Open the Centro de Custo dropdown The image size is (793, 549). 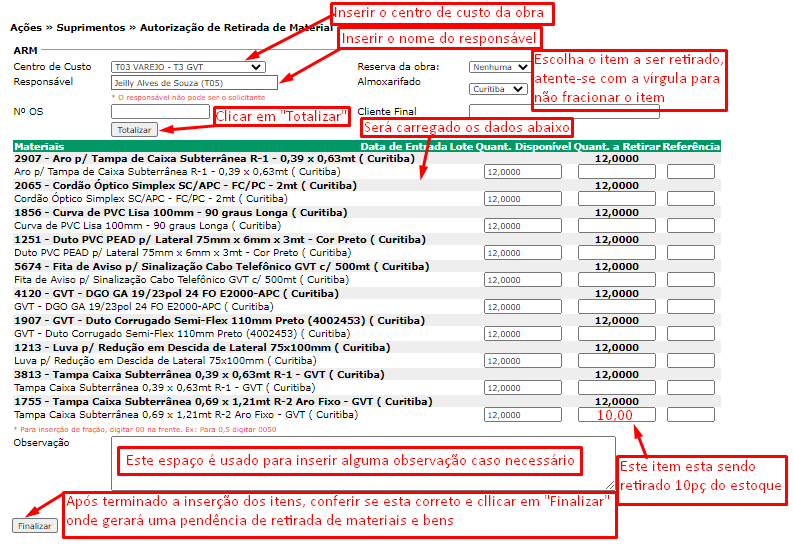pos(188,67)
